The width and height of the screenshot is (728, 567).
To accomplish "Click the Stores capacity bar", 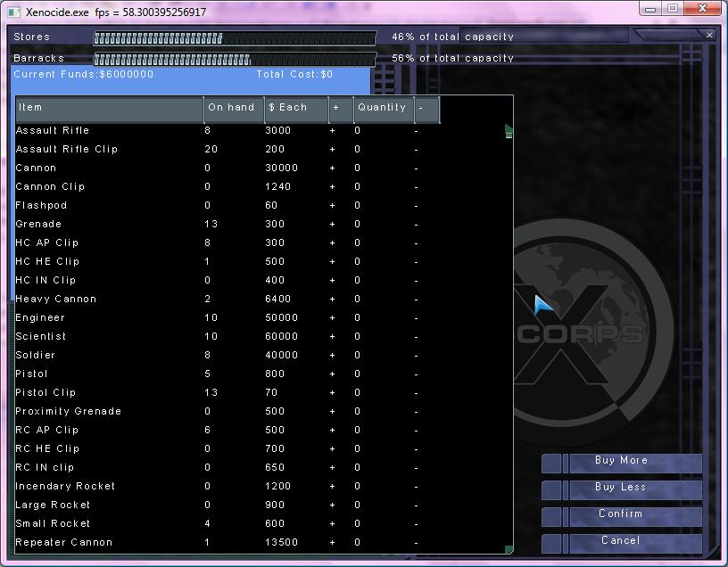I will [235, 38].
